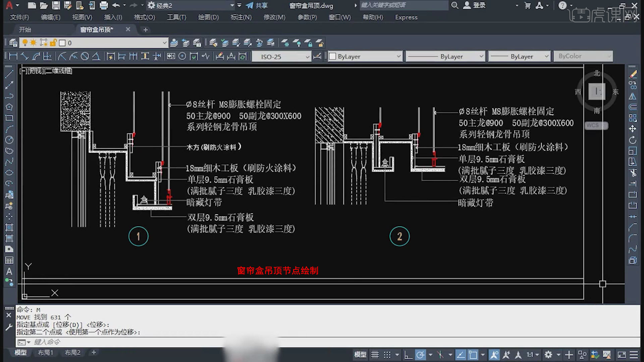Open the Layer Properties manager icon
This screenshot has width=644, height=362.
click(13, 43)
